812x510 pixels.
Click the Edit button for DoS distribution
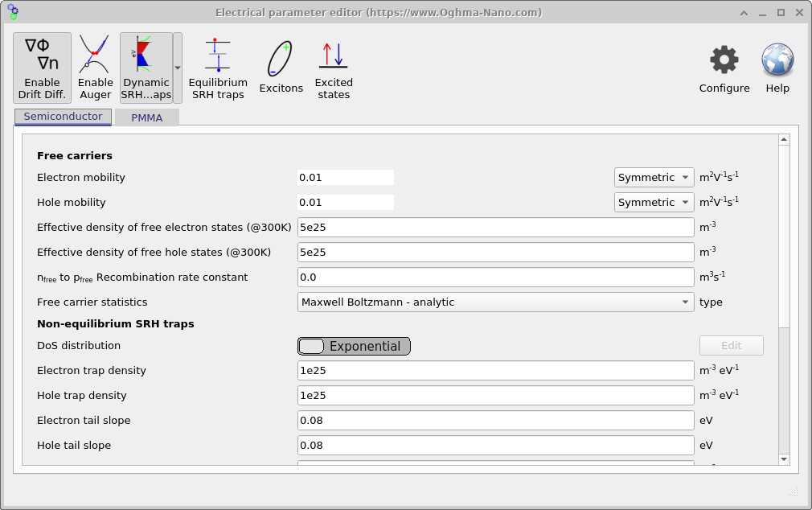[x=731, y=345]
